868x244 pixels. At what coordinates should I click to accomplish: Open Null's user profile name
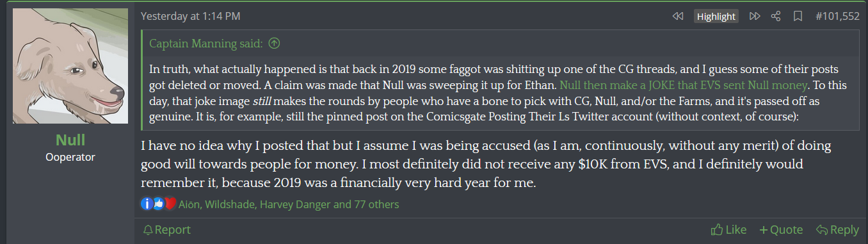click(x=70, y=140)
